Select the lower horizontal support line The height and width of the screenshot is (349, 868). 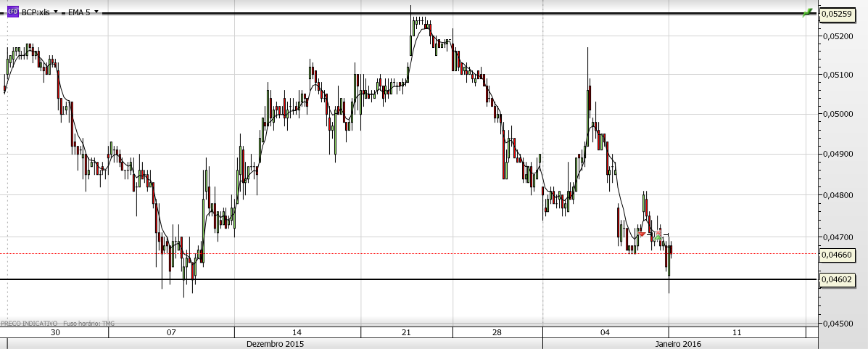click(x=408, y=279)
